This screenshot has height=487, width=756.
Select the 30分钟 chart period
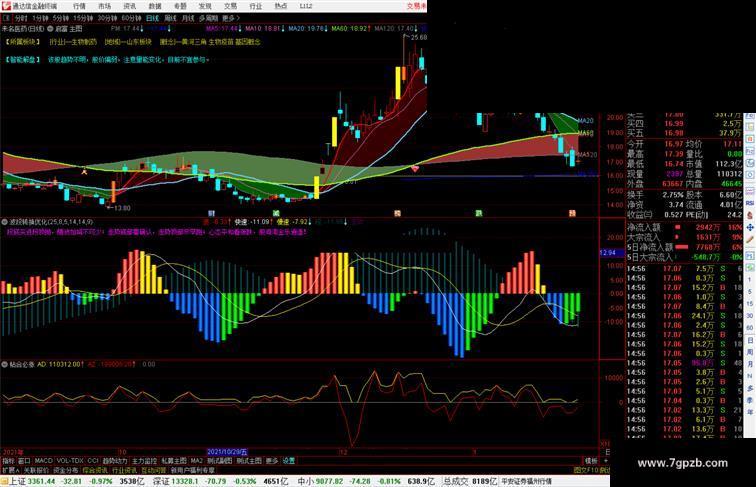(x=107, y=18)
